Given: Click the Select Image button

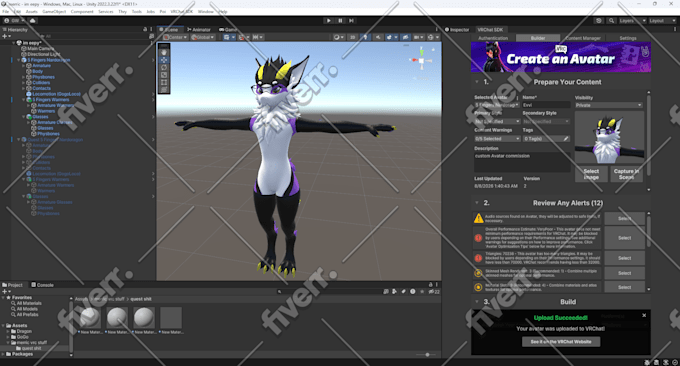Looking at the screenshot, I should (x=591, y=174).
